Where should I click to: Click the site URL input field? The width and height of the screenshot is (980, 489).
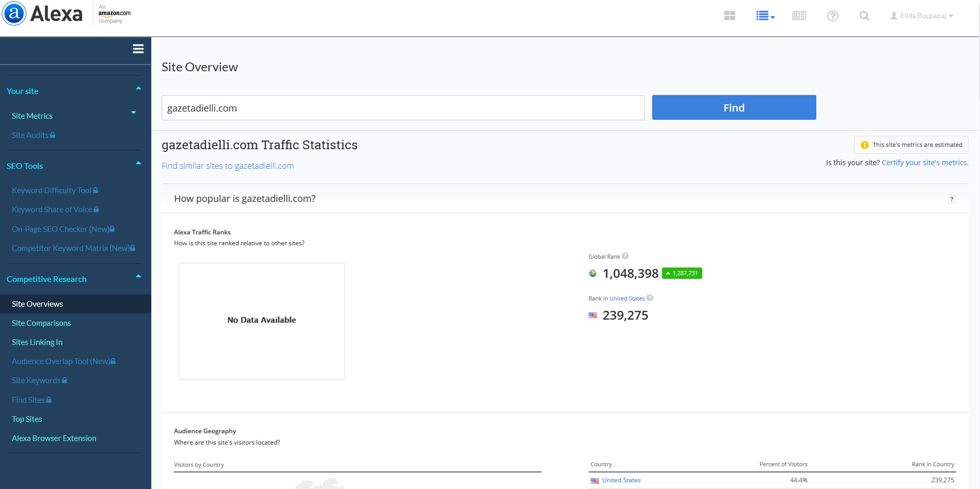[403, 108]
